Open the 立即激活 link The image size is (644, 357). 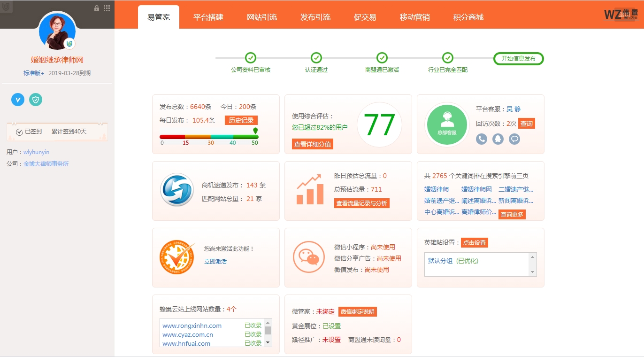(x=215, y=261)
